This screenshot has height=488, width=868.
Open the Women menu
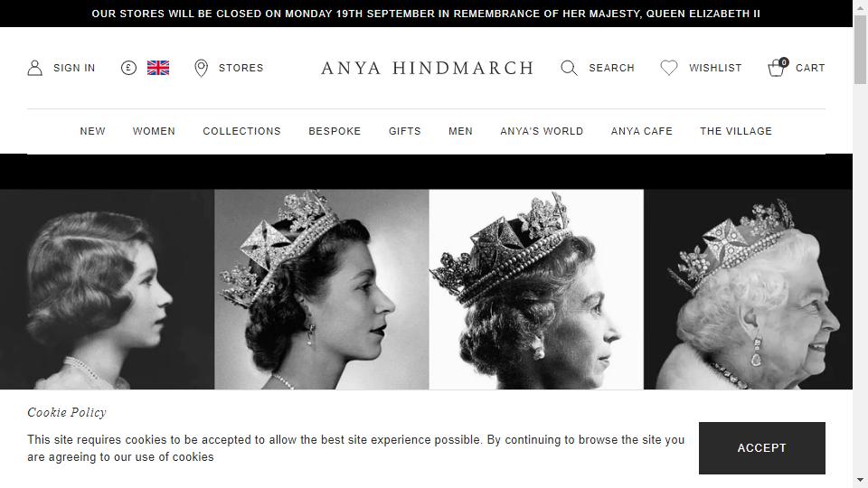click(x=154, y=131)
